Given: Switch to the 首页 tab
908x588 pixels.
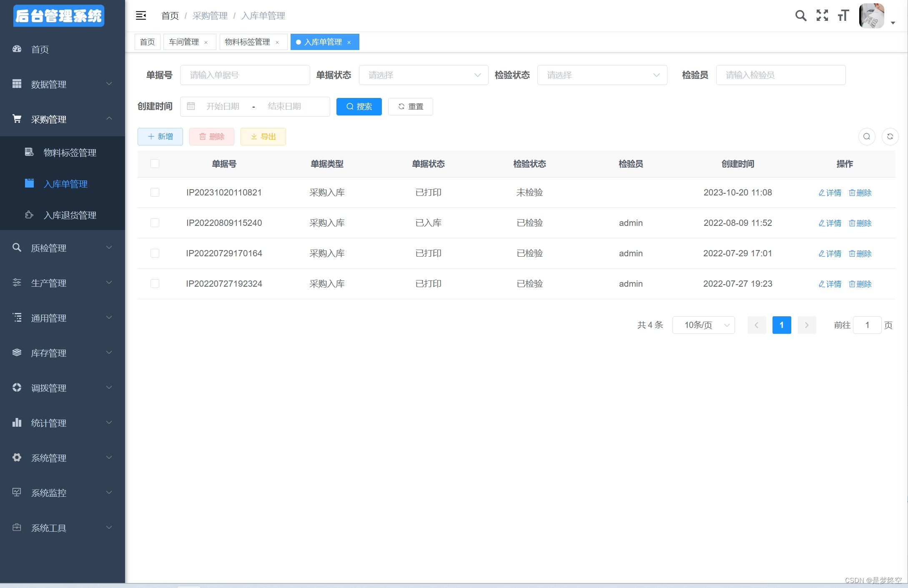Looking at the screenshot, I should click(x=148, y=42).
